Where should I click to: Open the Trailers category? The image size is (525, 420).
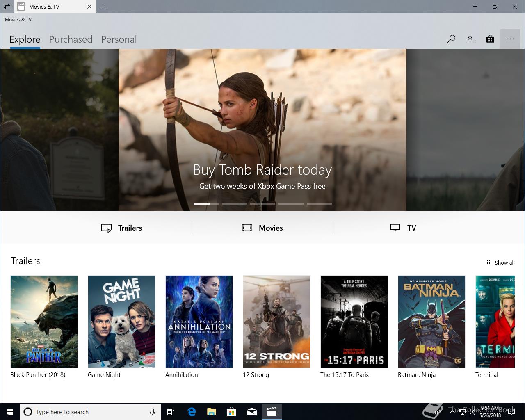click(x=122, y=228)
